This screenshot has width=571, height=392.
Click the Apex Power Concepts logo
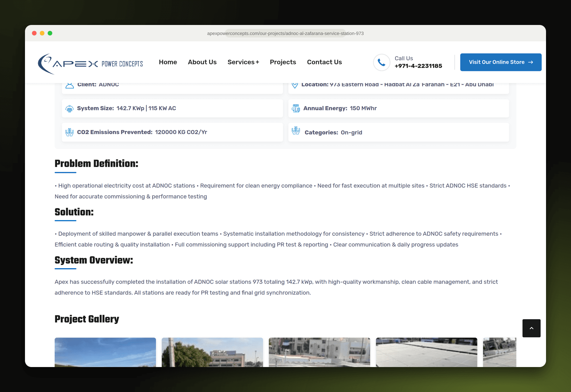(90, 63)
